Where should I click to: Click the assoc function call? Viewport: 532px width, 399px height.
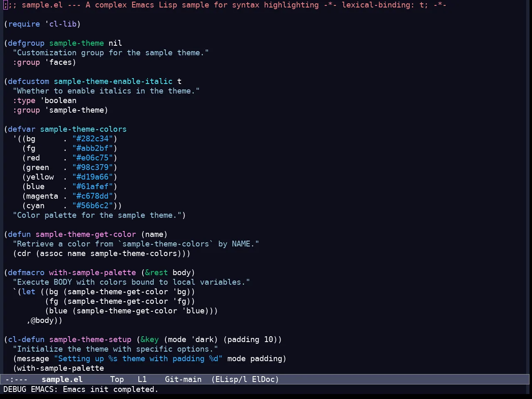[52, 253]
